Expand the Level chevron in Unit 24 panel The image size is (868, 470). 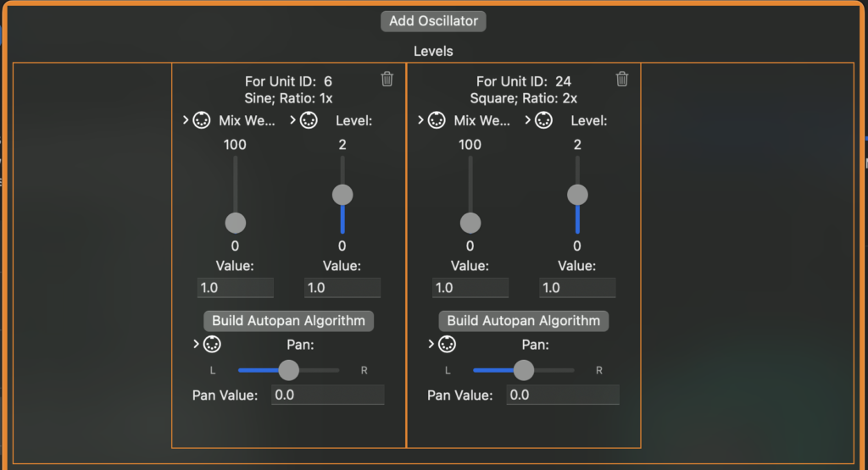(527, 119)
